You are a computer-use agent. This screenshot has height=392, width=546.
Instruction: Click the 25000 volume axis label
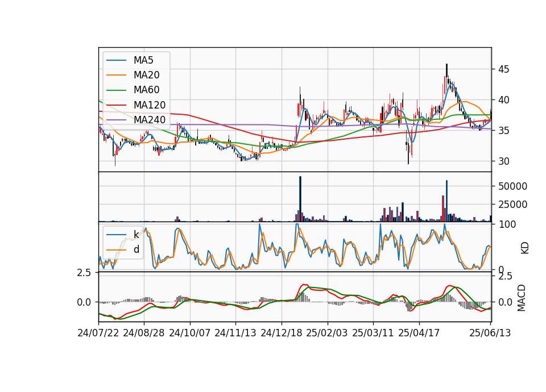512,205
